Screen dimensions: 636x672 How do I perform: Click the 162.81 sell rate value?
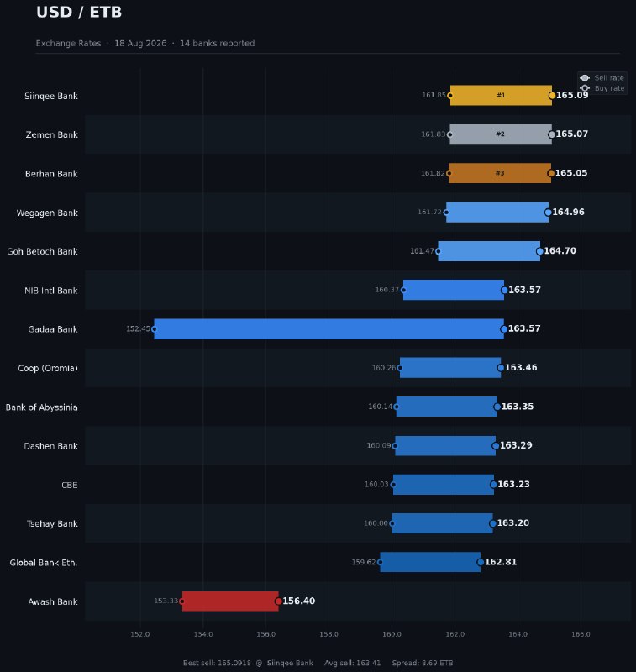501,562
